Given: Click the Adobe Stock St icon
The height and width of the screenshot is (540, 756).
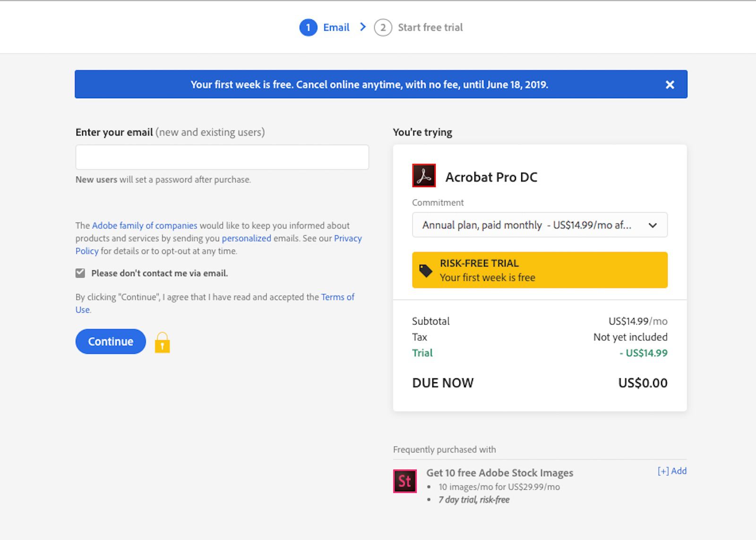Looking at the screenshot, I should (405, 481).
